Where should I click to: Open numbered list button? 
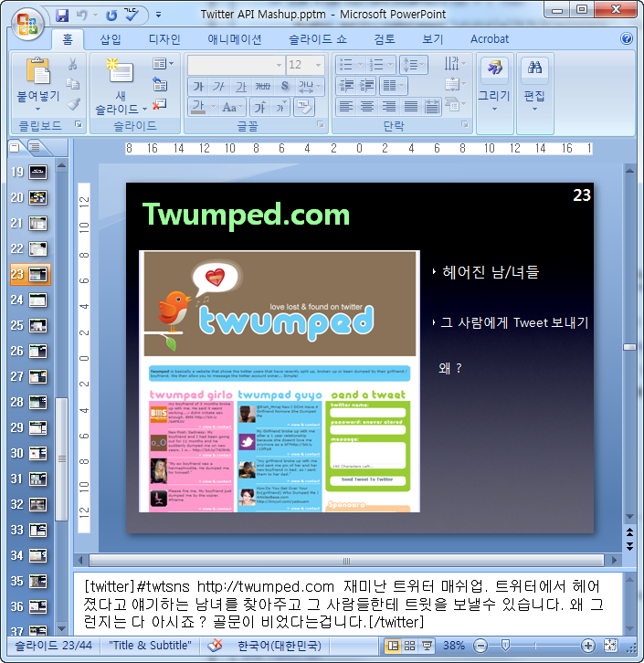381,65
